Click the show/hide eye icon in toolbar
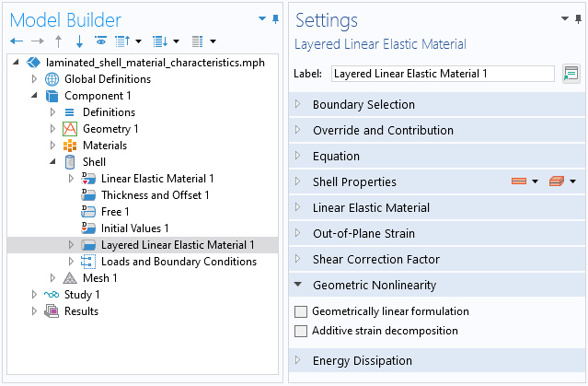This screenshot has height=386, width=588. (100, 41)
